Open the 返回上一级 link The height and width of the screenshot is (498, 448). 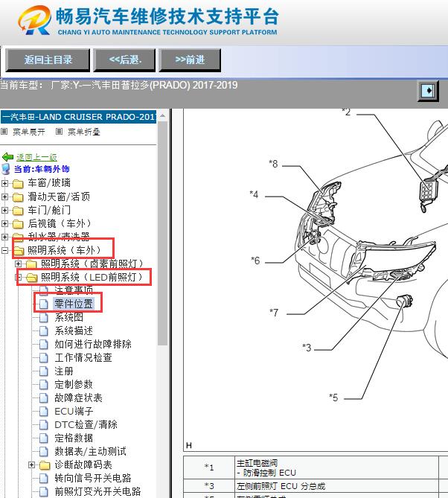pos(36,157)
